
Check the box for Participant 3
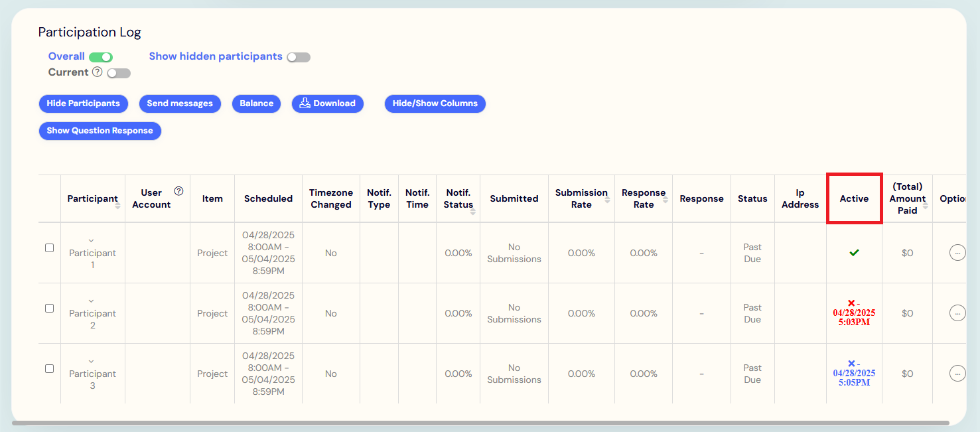click(49, 368)
